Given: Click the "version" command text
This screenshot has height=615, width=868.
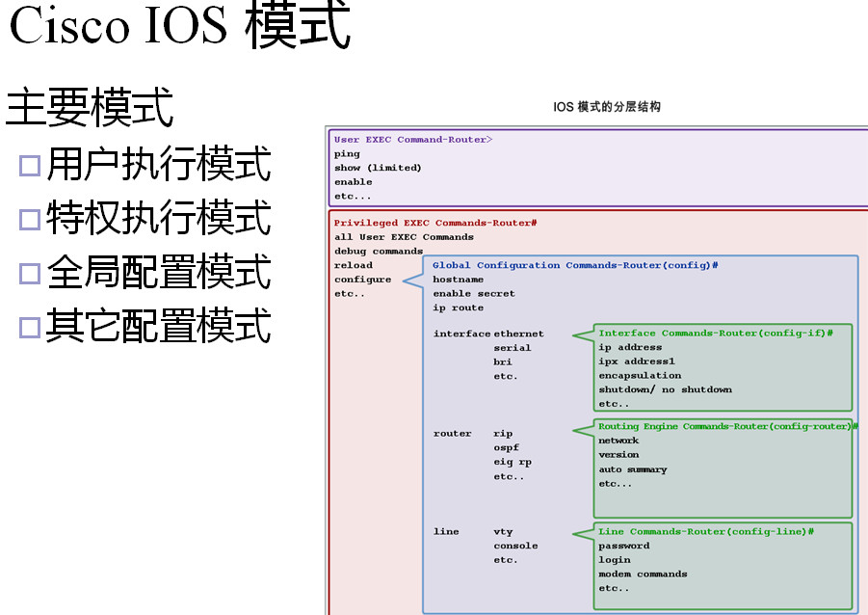Looking at the screenshot, I should coord(618,455).
